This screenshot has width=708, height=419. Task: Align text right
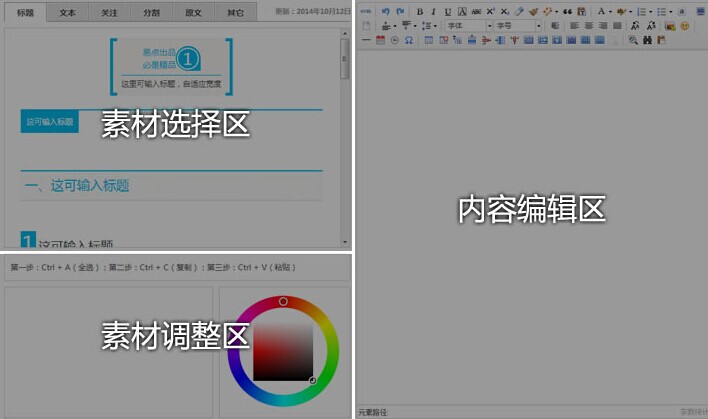(x=603, y=26)
